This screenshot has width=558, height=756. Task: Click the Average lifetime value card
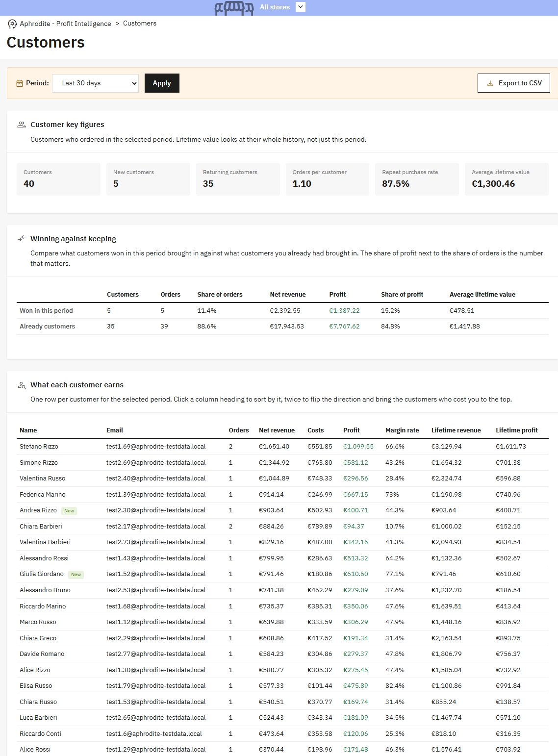coord(507,179)
